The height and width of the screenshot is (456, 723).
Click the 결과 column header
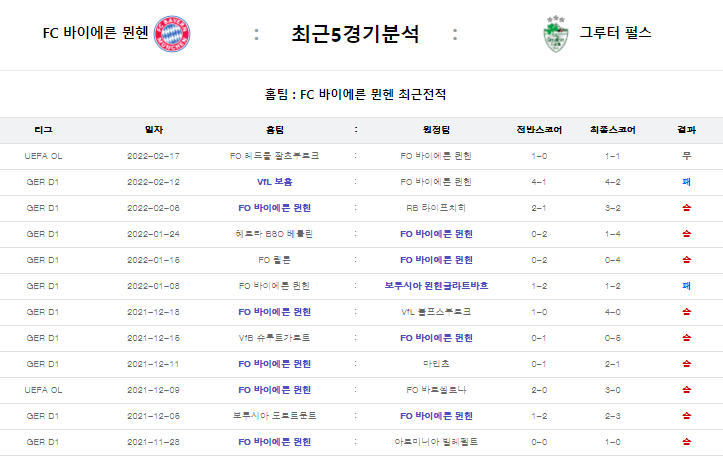[687, 130]
